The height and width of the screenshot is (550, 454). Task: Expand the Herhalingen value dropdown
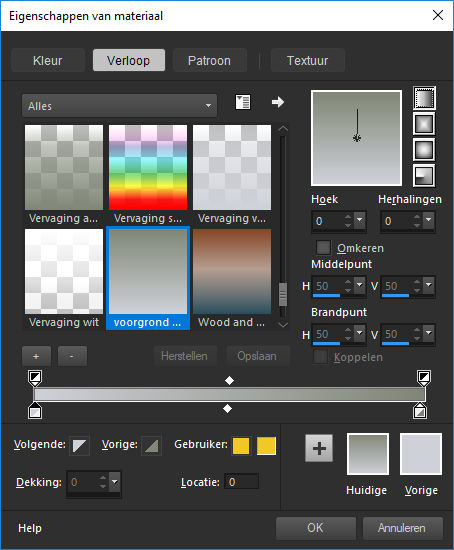429,220
